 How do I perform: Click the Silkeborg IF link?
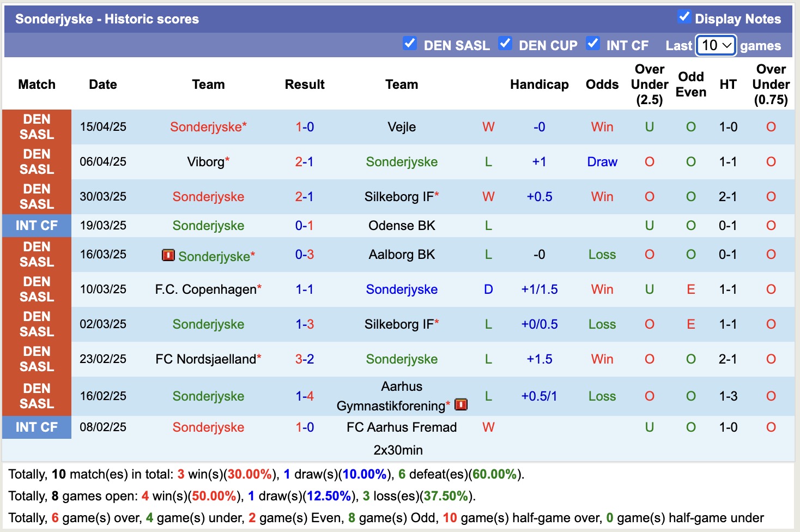pos(402,197)
